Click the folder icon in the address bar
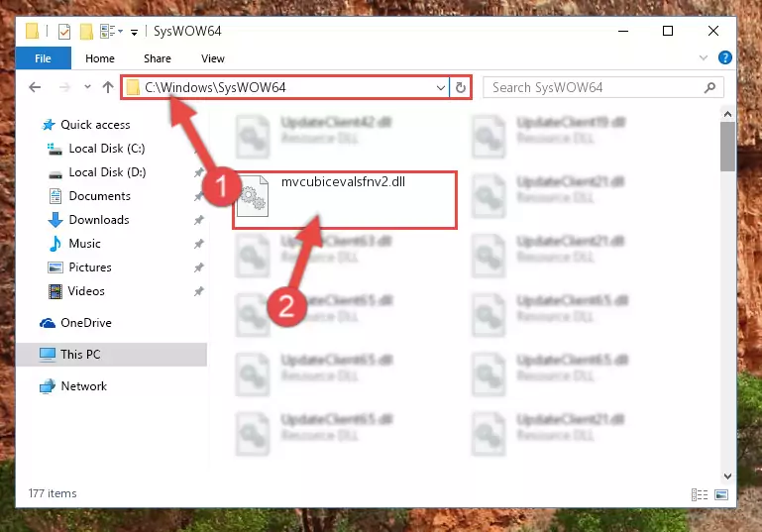The image size is (762, 532). point(132,87)
